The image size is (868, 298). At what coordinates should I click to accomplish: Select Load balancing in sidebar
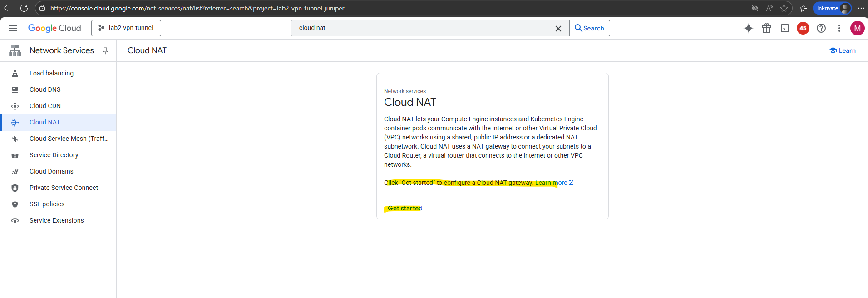[x=51, y=73]
